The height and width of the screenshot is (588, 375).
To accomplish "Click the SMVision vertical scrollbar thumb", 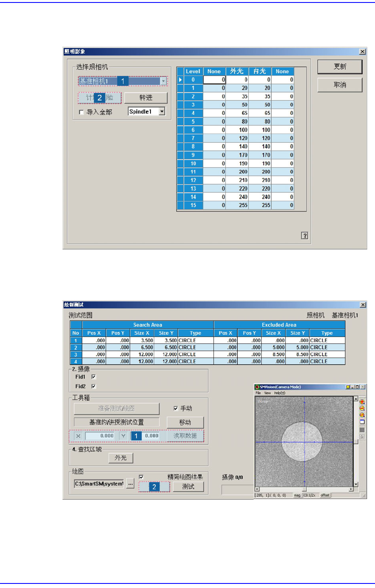I will click(x=356, y=441).
